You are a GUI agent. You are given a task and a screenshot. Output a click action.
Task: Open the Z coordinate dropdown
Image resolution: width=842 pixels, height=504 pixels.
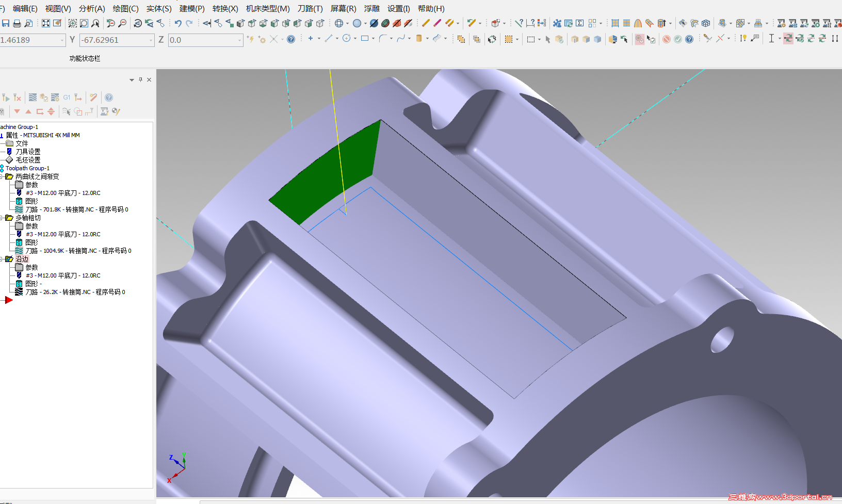point(240,40)
